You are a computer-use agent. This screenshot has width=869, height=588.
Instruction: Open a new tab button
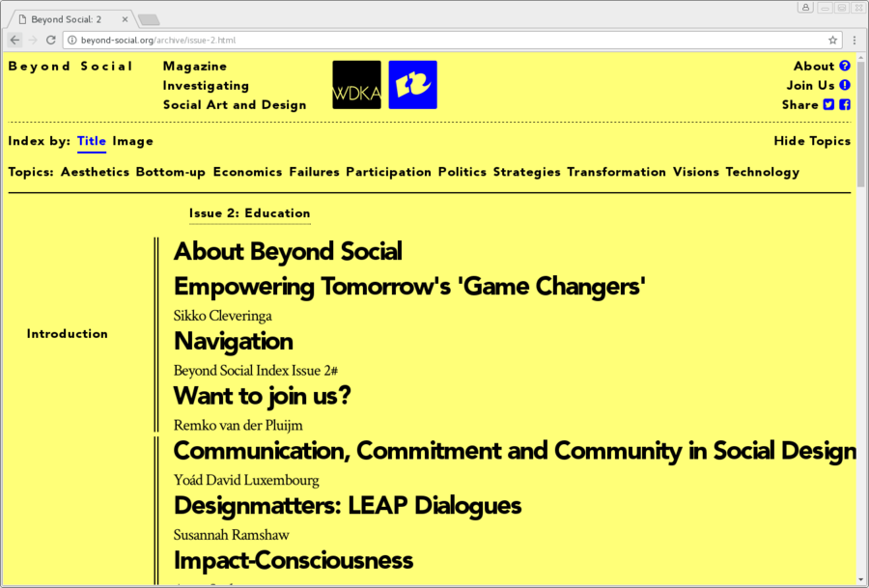pyautogui.click(x=149, y=20)
